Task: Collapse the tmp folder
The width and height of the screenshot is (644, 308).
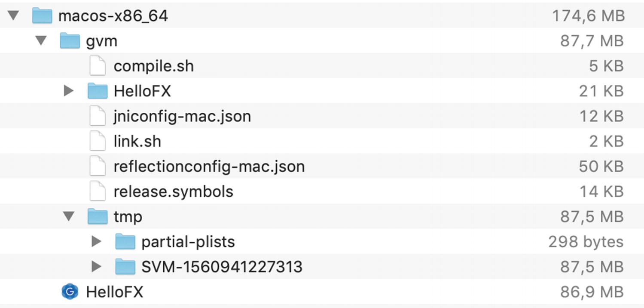Action: (70, 216)
